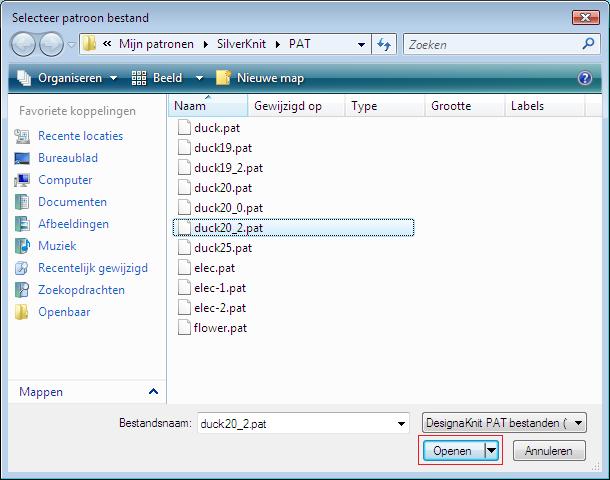
Task: Cancel the dialog with Annuleren
Action: pyautogui.click(x=549, y=451)
